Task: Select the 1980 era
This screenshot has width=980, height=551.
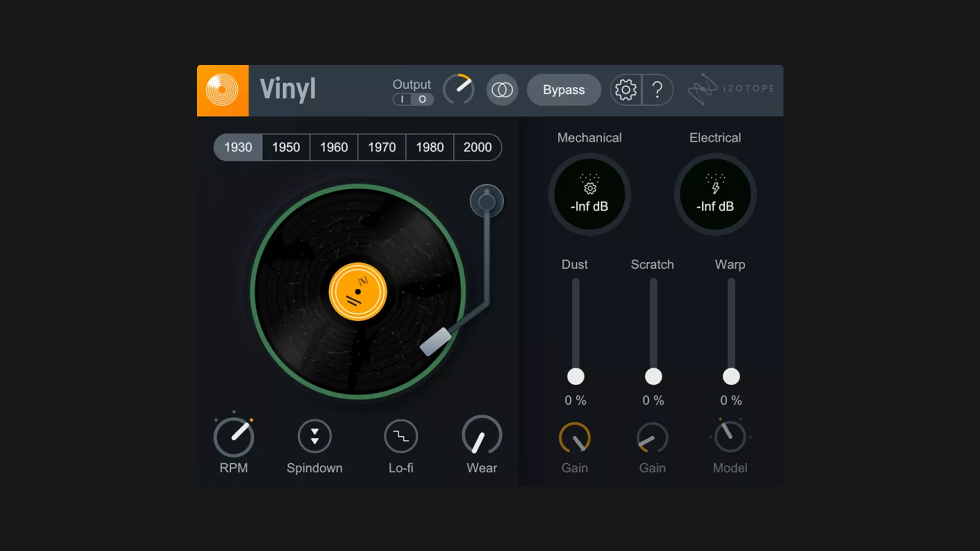Action: (x=430, y=147)
